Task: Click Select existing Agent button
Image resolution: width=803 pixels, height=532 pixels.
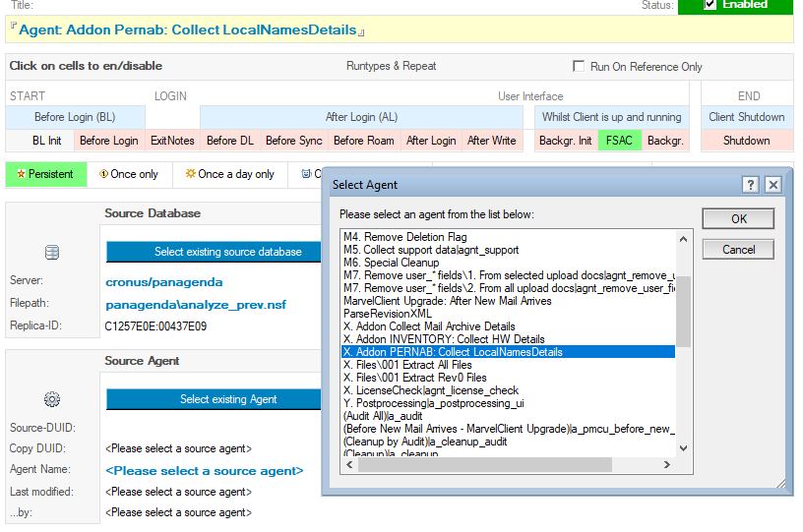Action: point(214,399)
